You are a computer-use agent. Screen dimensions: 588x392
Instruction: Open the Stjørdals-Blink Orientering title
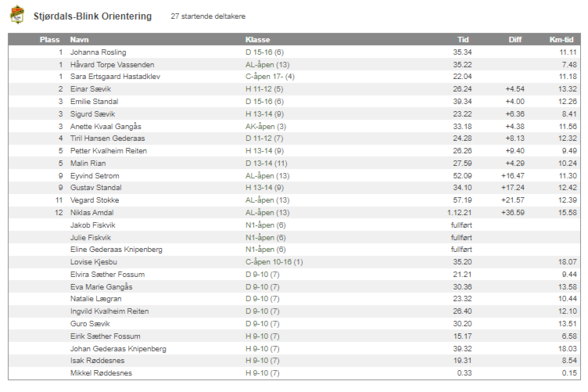(x=92, y=16)
